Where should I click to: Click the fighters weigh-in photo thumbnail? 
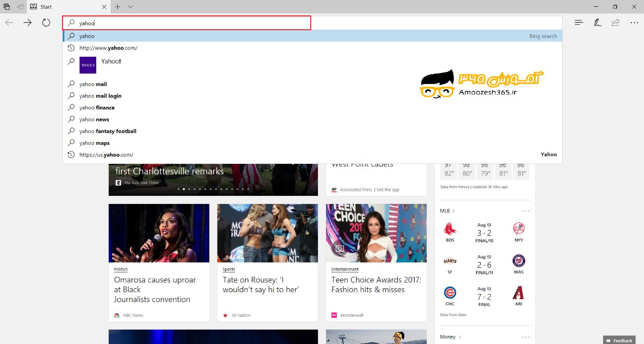tap(268, 233)
